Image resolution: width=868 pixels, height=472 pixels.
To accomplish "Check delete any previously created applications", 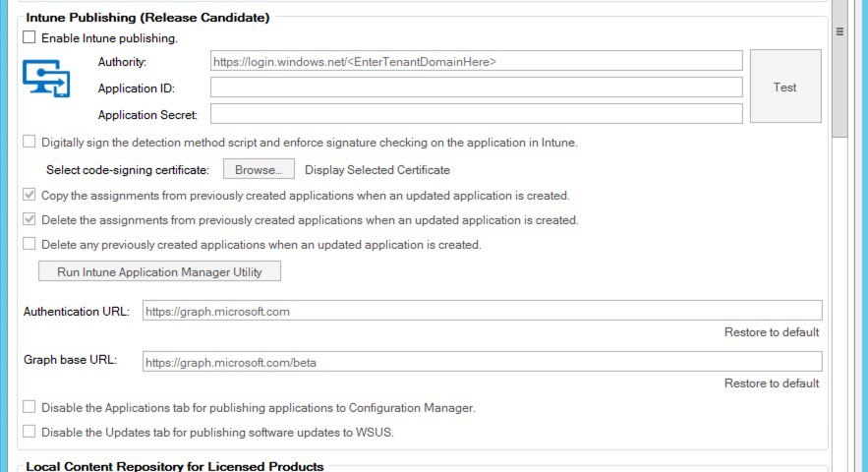I will point(29,243).
